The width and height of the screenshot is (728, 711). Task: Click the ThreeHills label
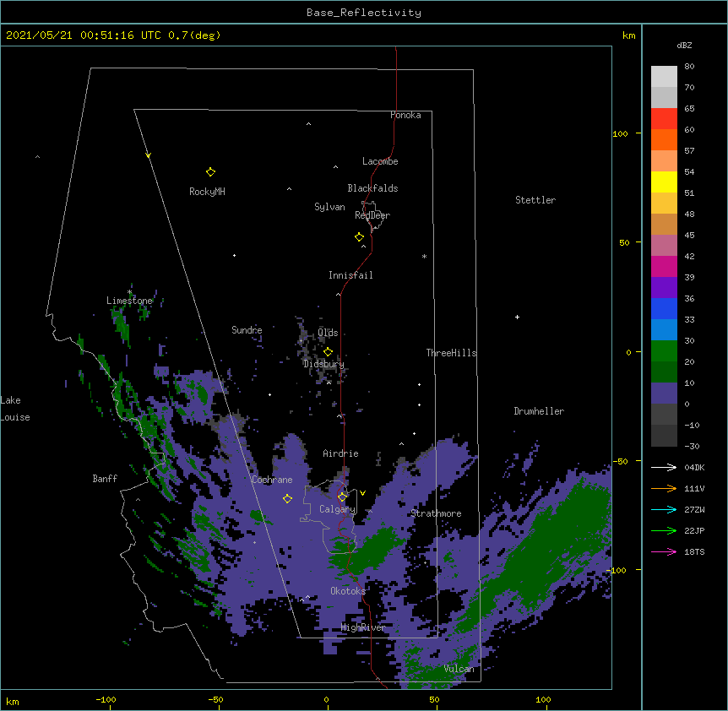pos(451,353)
